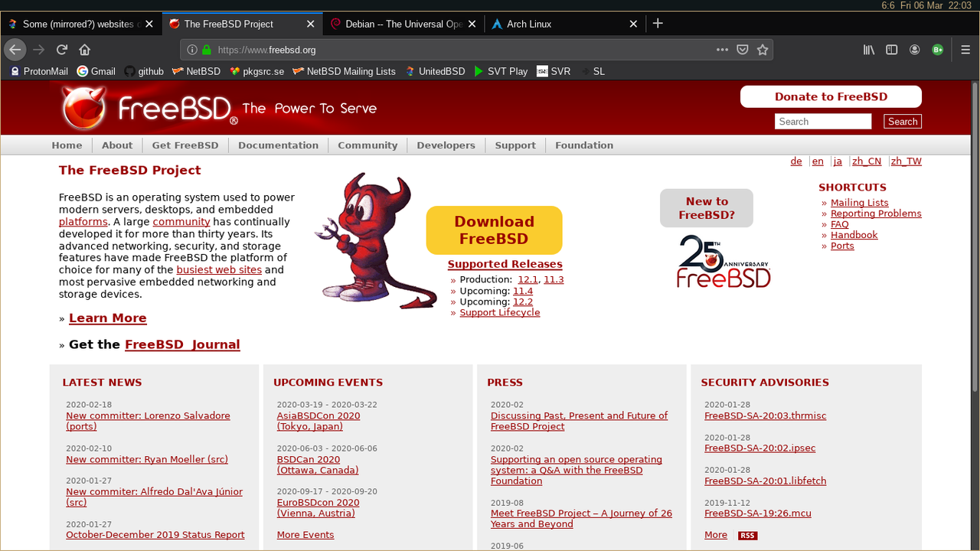Viewport: 980px width, 551px height.
Task: Switch language to ja
Action: (838, 161)
